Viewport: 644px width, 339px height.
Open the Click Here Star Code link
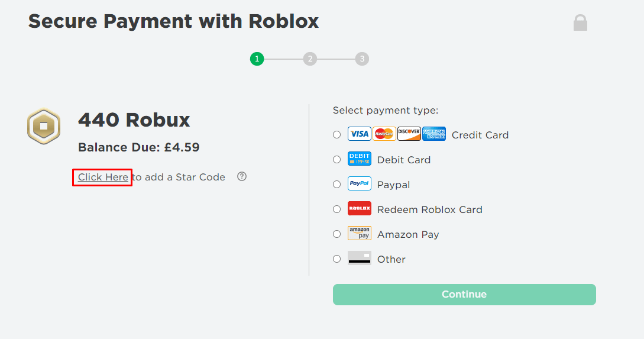click(103, 177)
